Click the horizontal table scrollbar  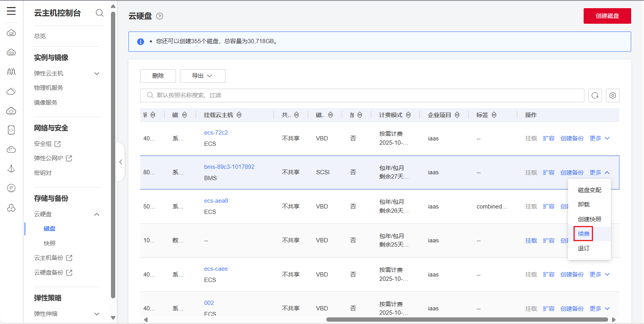pos(467,320)
